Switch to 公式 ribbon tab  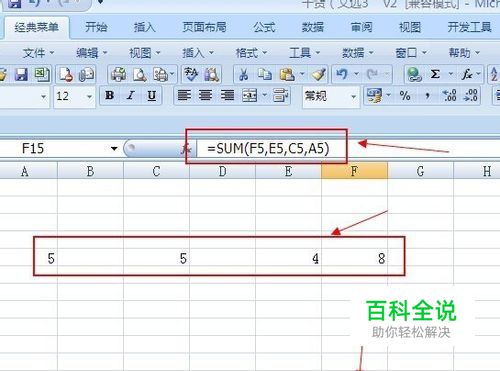coord(264,27)
